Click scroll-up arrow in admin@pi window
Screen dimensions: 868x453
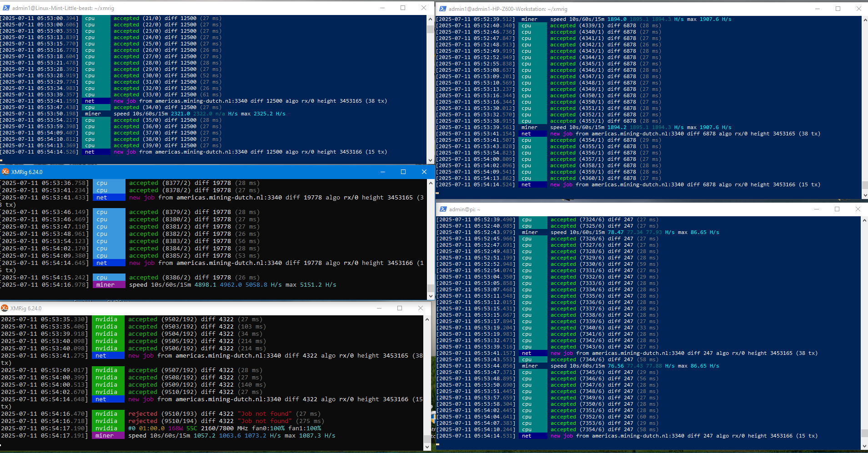click(x=865, y=220)
